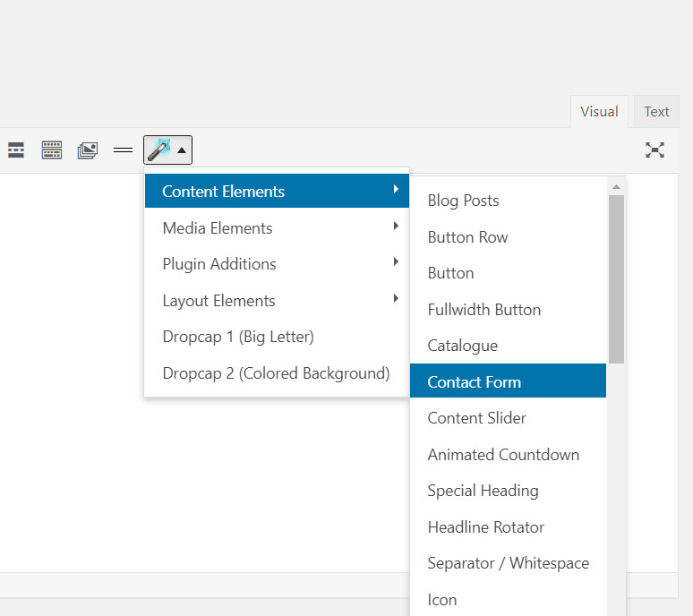Screen dimensions: 693x616
Task: Open the Media Elements submenu
Action: (278, 228)
